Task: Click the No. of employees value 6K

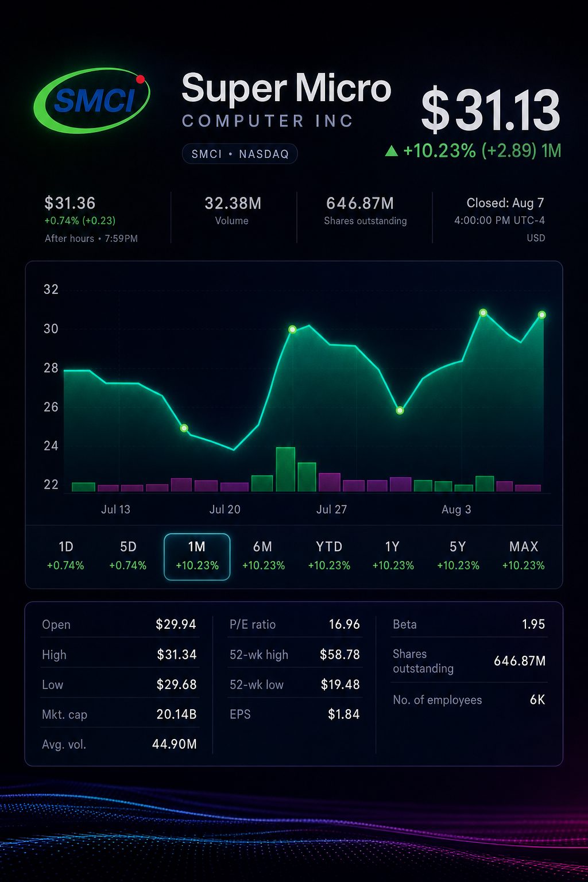Action: pos(537,699)
